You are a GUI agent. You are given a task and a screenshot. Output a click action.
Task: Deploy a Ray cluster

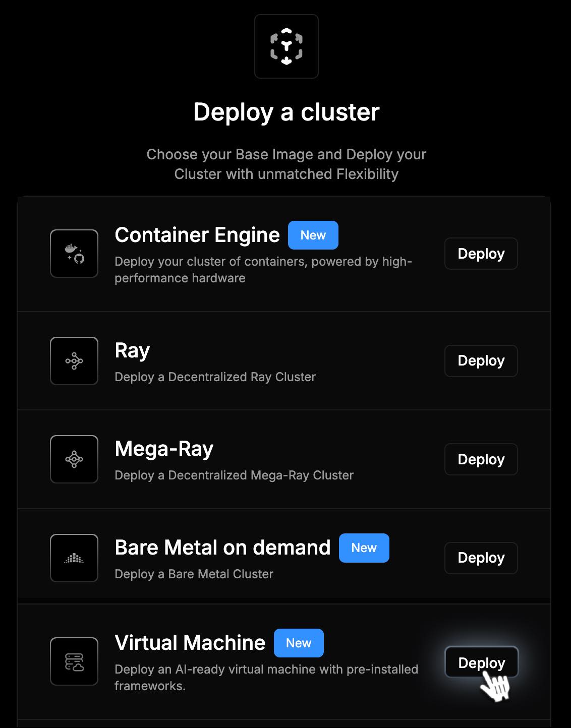(481, 361)
